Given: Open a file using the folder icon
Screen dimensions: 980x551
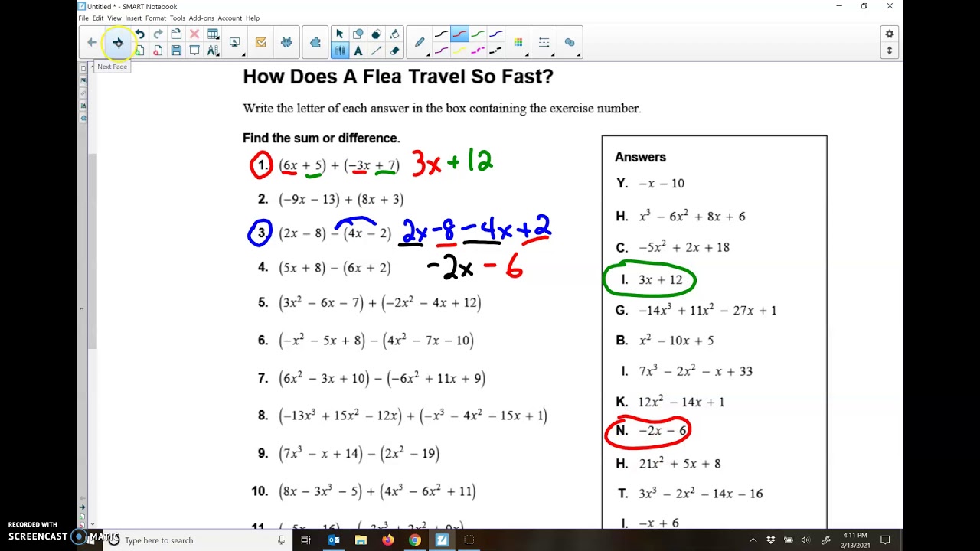Looking at the screenshot, I should (x=176, y=34).
